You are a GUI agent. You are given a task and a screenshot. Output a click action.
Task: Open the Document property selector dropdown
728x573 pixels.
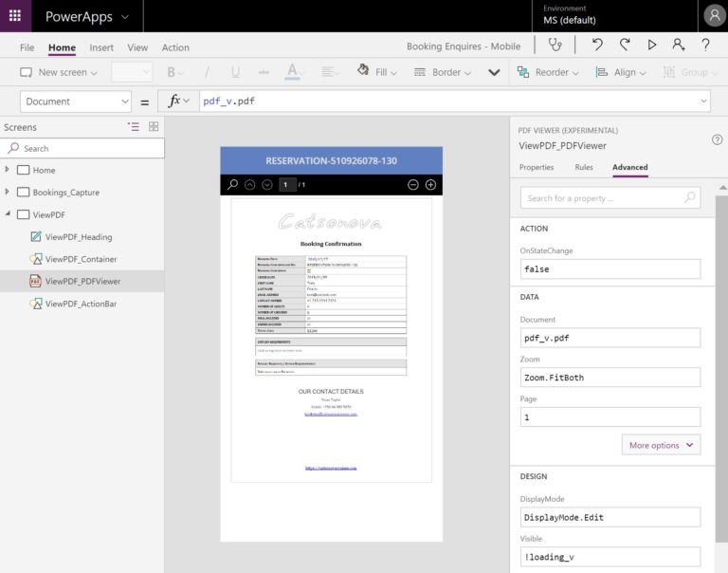tap(76, 102)
